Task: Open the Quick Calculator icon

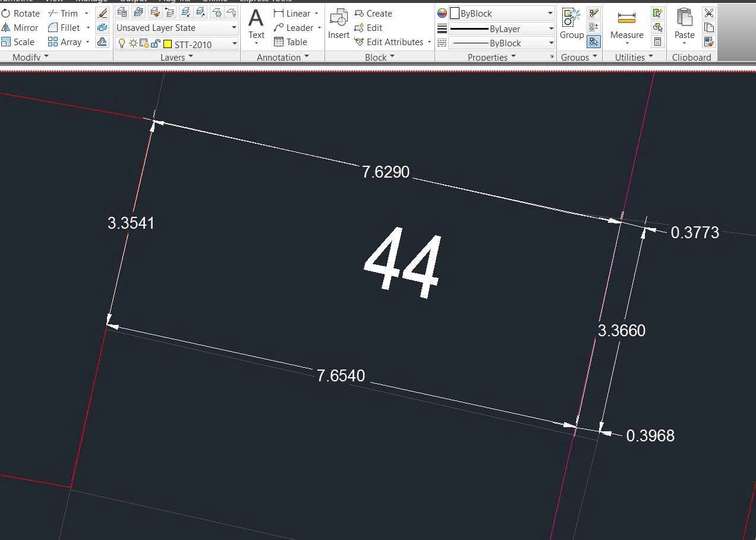Action: click(657, 42)
